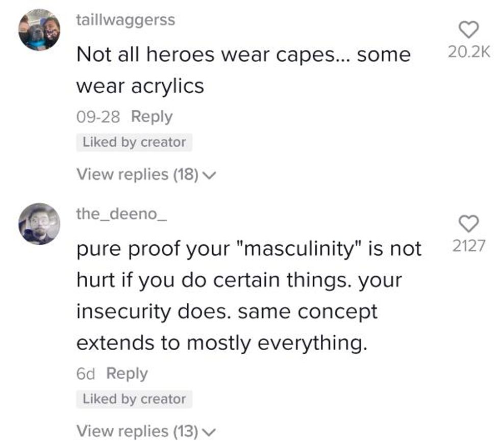Click the chevron beside View replies (18)

tap(209, 175)
